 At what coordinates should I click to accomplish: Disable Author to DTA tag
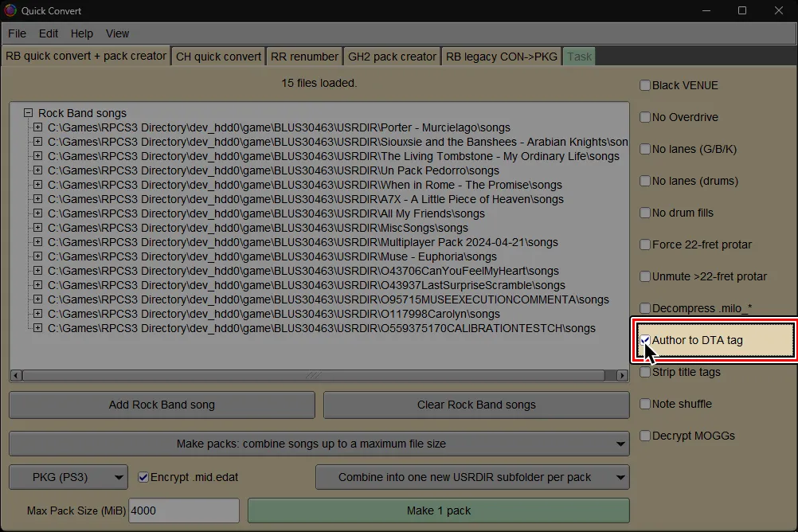tap(647, 340)
